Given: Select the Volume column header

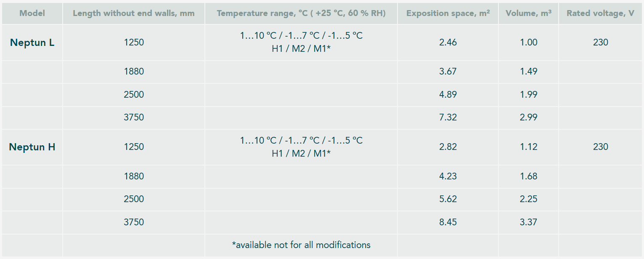Looking at the screenshot, I should coord(529,13).
